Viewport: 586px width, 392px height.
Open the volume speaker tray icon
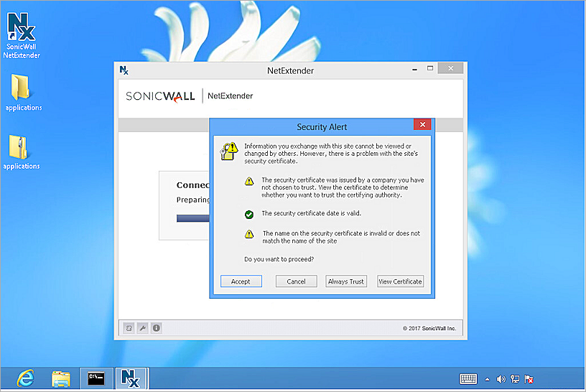[501, 379]
